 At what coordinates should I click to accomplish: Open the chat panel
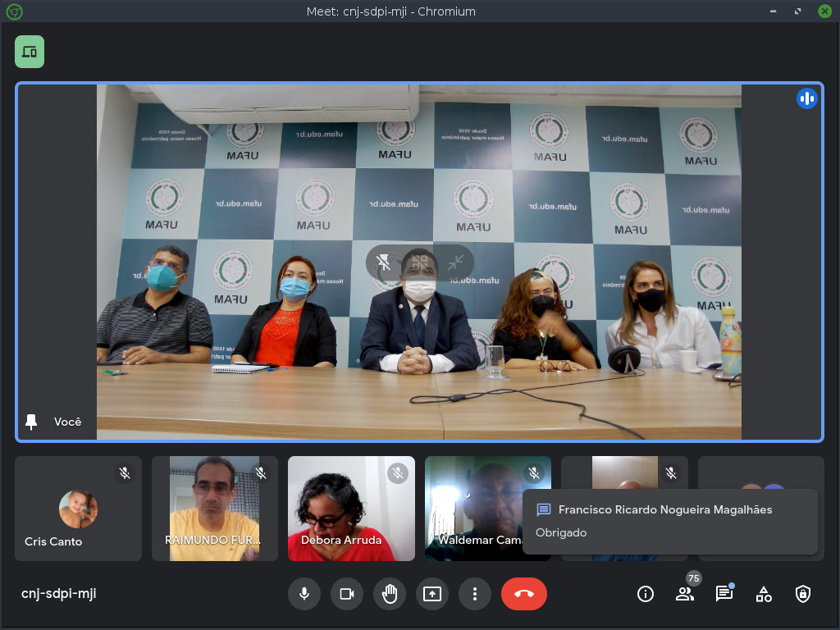[x=724, y=594]
